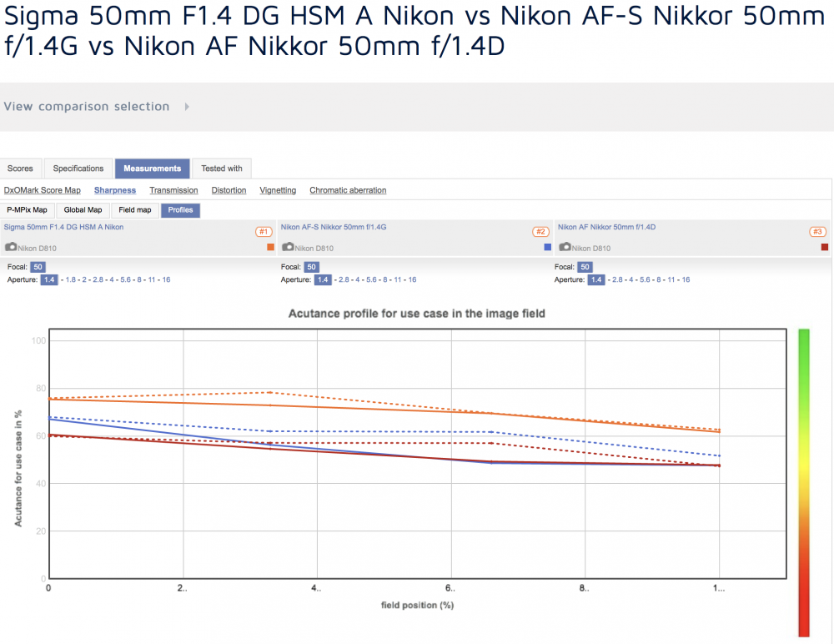Set AF-S Nikkor f/1.4G aperture to 2.8
834x644 pixels.
344,279
